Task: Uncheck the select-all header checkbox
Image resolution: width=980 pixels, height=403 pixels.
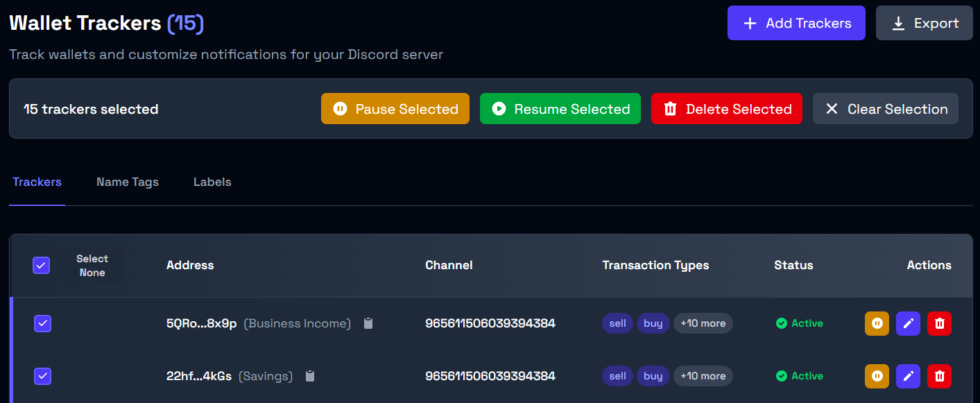Action: [42, 266]
